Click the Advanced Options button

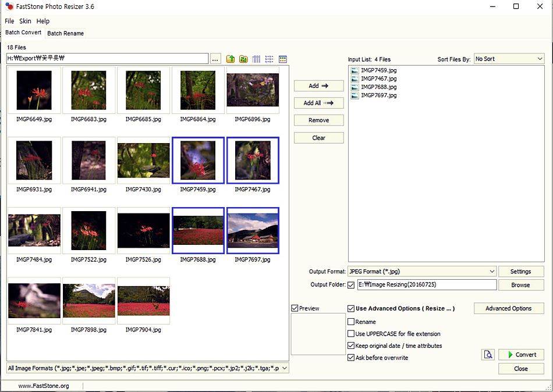pos(509,308)
